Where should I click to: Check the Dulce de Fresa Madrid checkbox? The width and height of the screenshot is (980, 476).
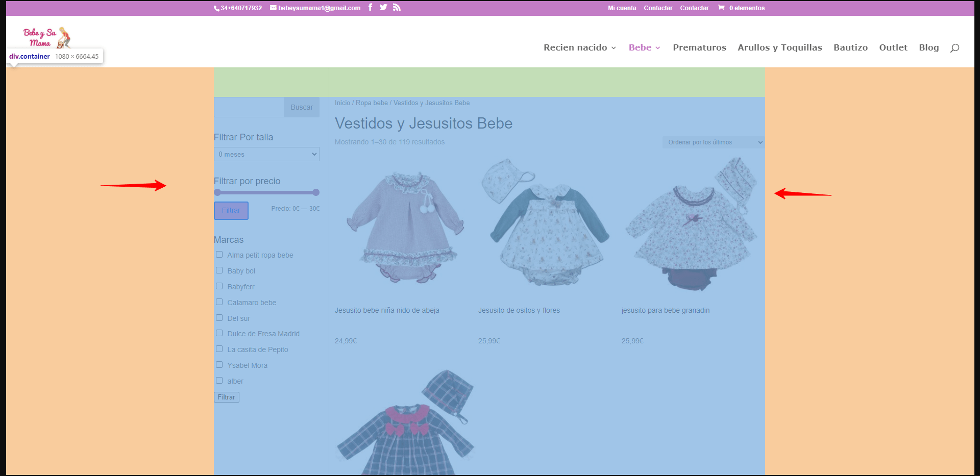pyautogui.click(x=219, y=333)
